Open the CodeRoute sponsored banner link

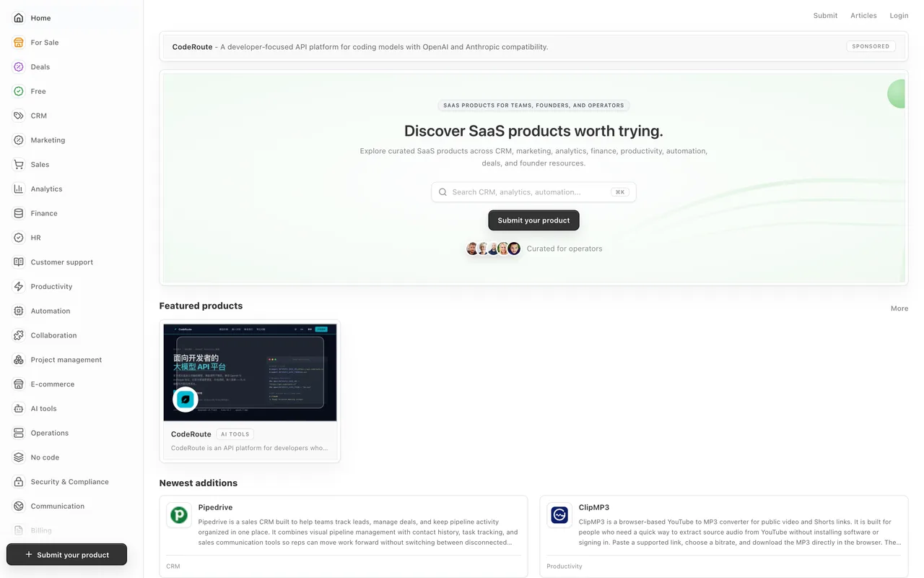533,46
